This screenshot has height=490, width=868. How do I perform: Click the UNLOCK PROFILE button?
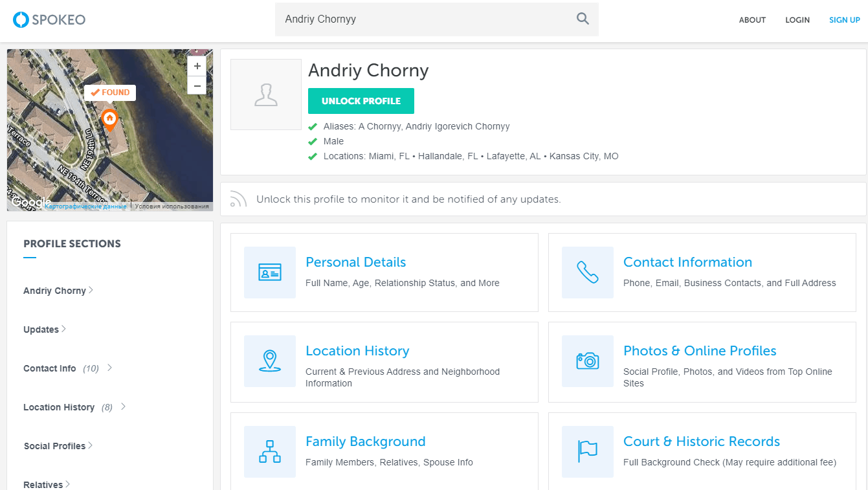[361, 101]
